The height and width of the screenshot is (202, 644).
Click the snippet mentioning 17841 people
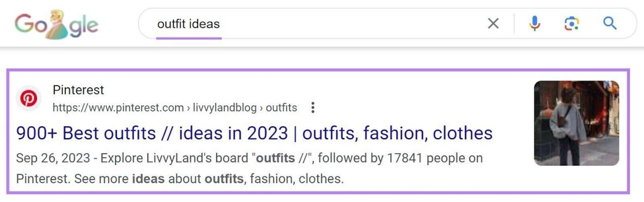click(249, 169)
